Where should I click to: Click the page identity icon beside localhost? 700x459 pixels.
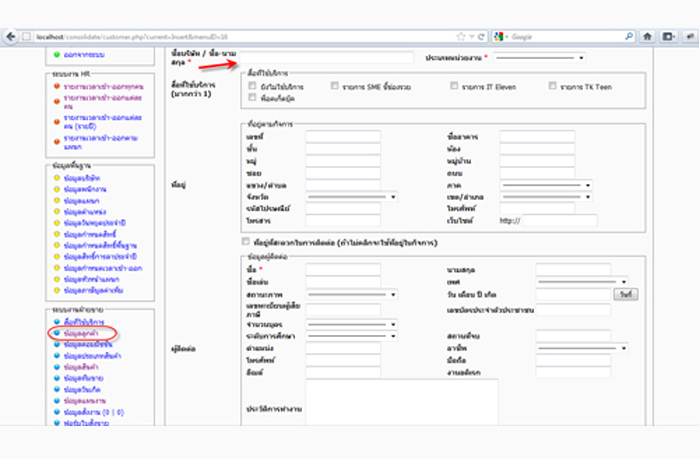click(26, 37)
